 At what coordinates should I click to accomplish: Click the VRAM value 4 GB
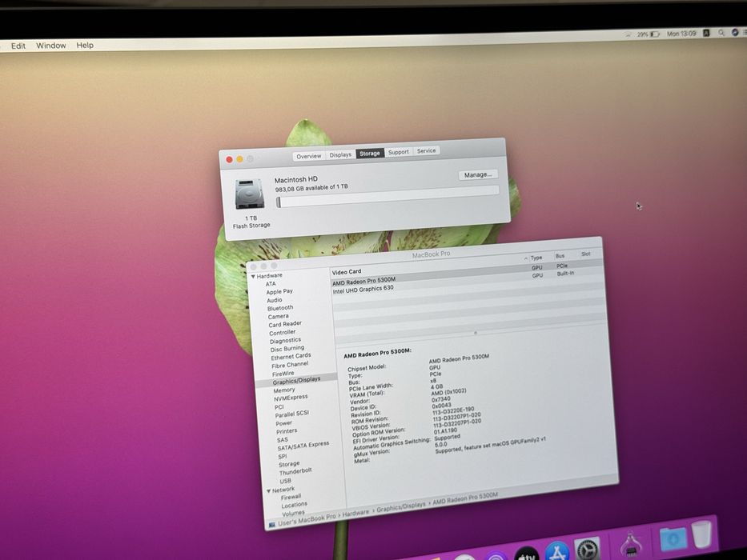436,386
